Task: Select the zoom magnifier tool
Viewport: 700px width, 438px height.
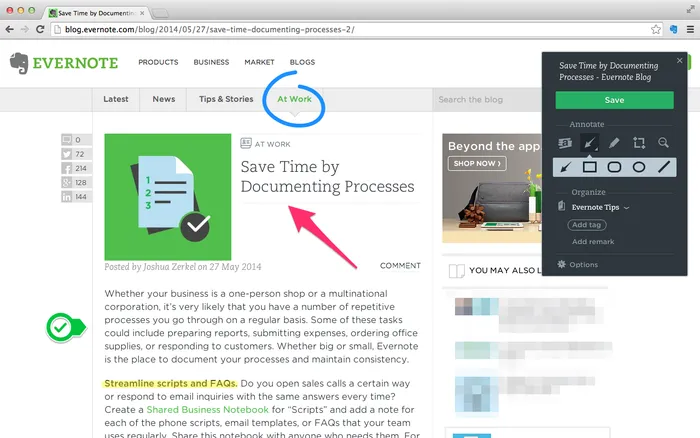Action: pos(663,143)
